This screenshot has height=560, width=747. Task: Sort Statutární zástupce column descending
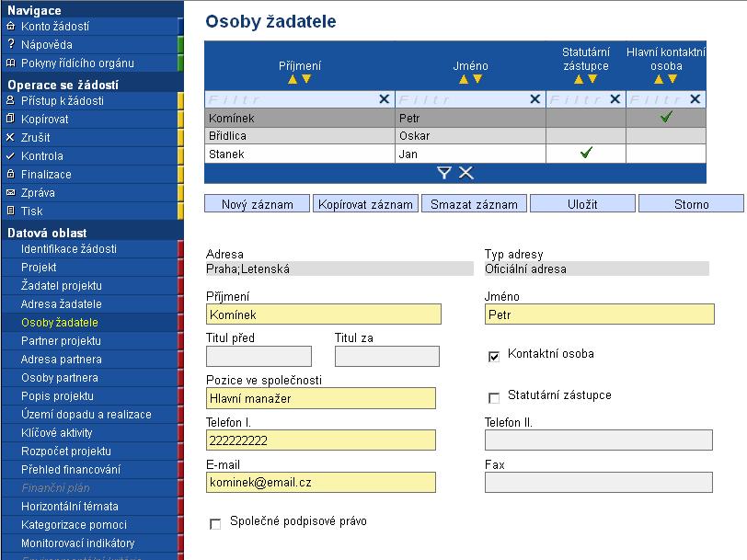click(592, 79)
